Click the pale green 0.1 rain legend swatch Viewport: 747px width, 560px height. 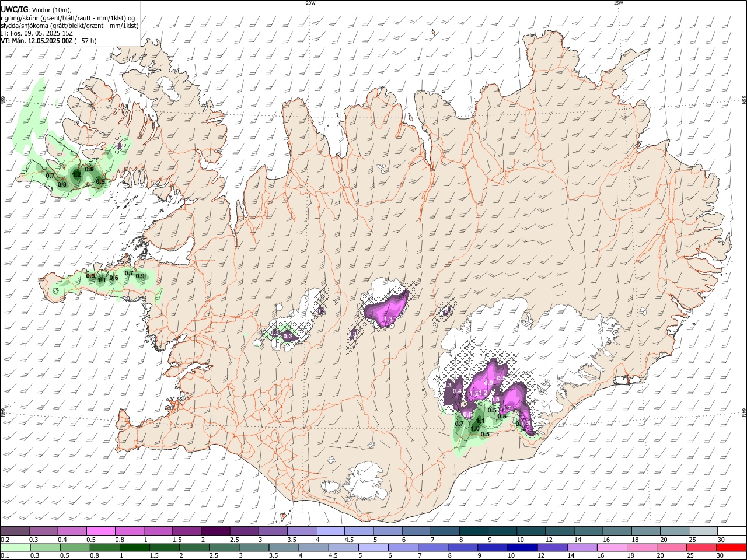[x=15, y=547]
